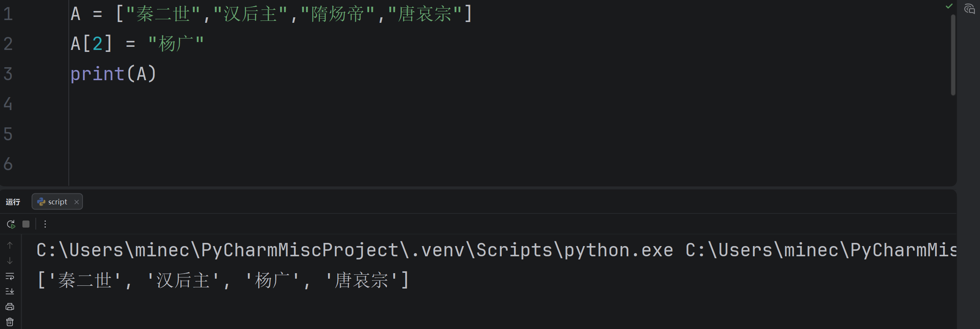The width and height of the screenshot is (980, 329).
Task: Open more run options menu
Action: click(x=45, y=224)
